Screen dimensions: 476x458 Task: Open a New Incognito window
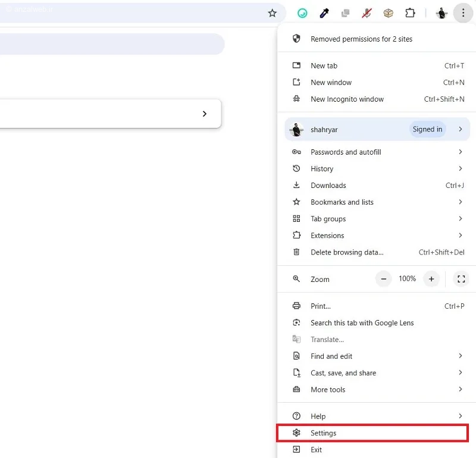coord(377,99)
